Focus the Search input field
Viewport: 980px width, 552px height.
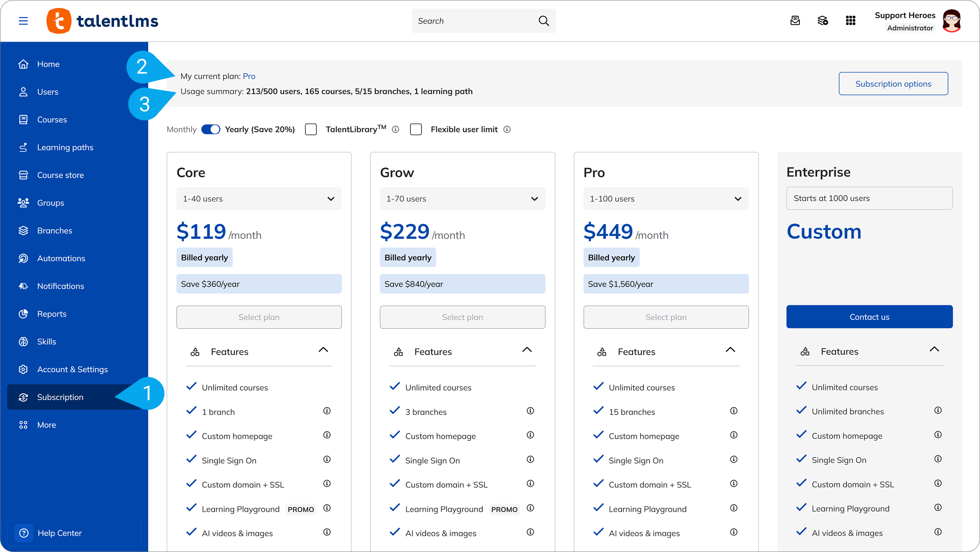tap(484, 21)
